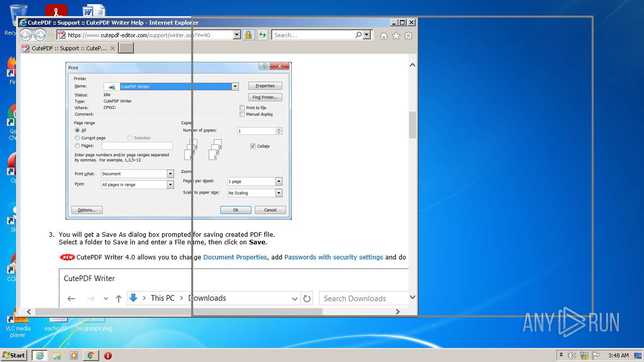Select the CutePDF :: Support tab
644x362 pixels.
(68, 48)
